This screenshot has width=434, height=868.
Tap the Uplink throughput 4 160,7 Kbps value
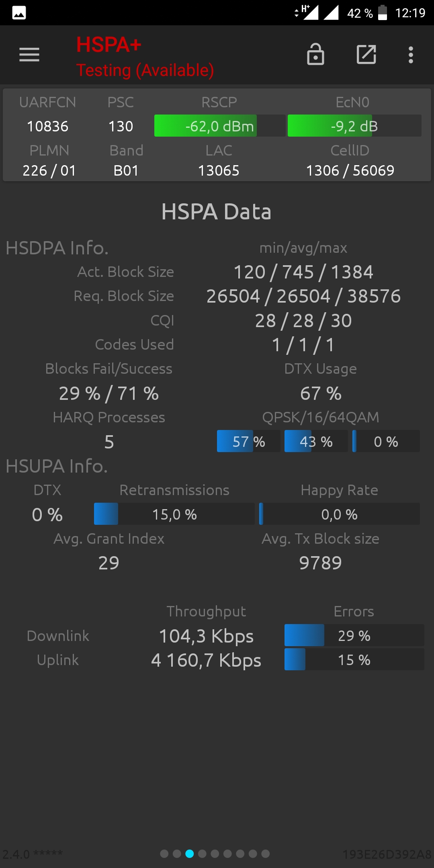pyautogui.click(x=206, y=660)
